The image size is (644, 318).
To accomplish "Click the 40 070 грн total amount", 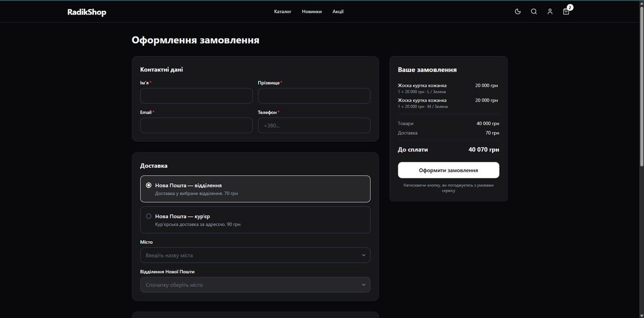I will tap(484, 150).
